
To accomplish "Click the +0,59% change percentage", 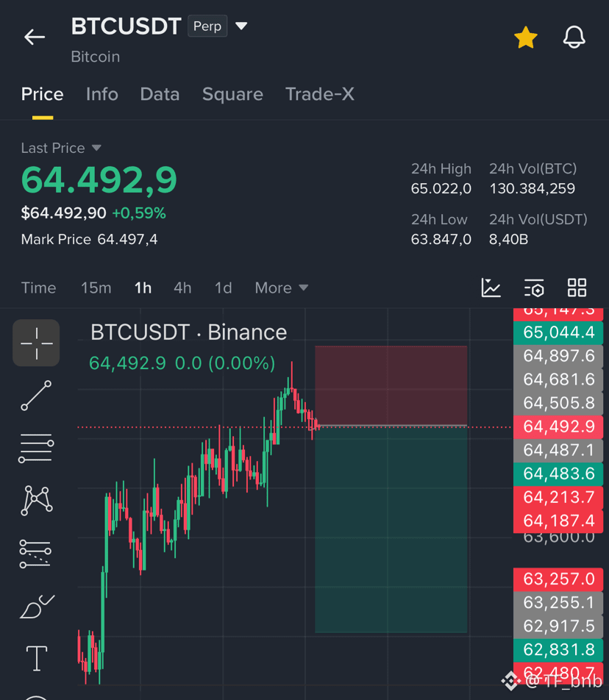I will click(139, 213).
